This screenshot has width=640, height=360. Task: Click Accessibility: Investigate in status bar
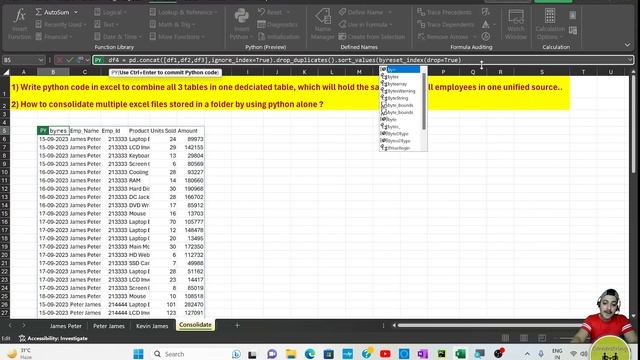click(53, 338)
